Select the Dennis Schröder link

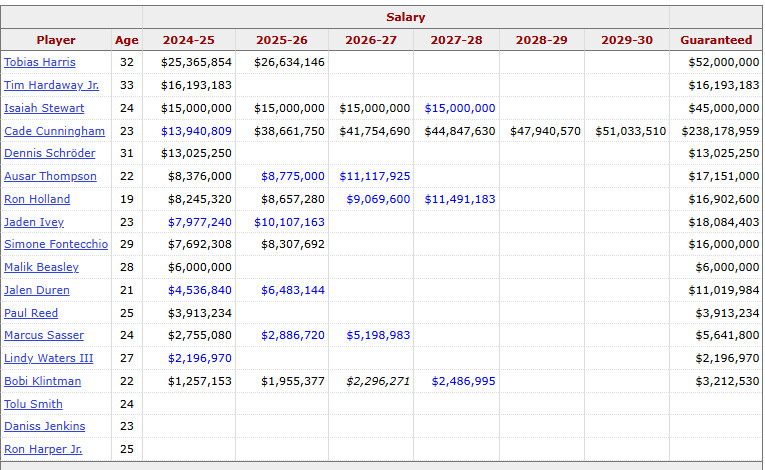[x=49, y=153]
